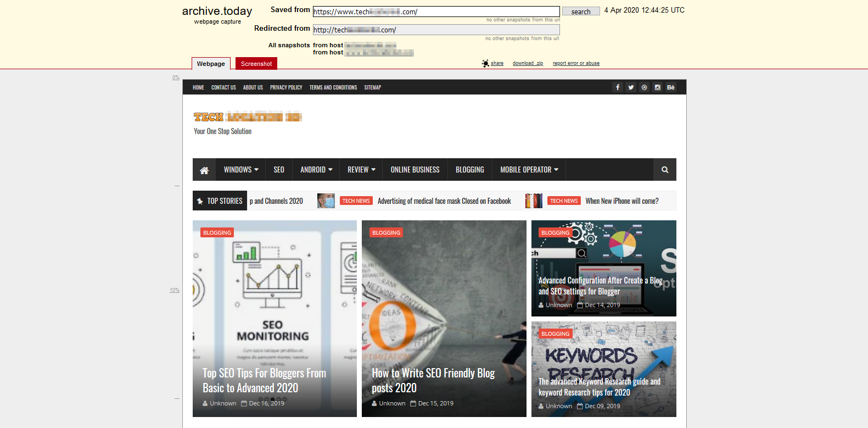Click the archive.today logo
The height and width of the screenshot is (428, 868).
coord(217,11)
